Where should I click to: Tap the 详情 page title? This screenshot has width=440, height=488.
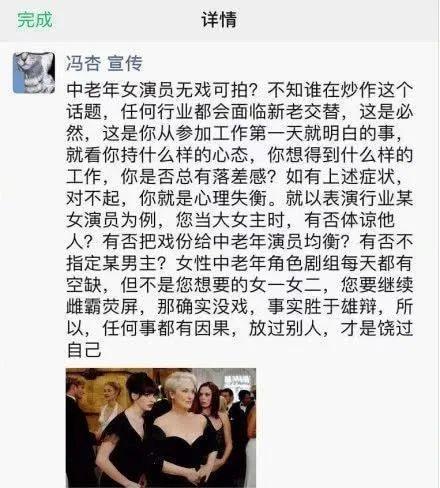(219, 20)
